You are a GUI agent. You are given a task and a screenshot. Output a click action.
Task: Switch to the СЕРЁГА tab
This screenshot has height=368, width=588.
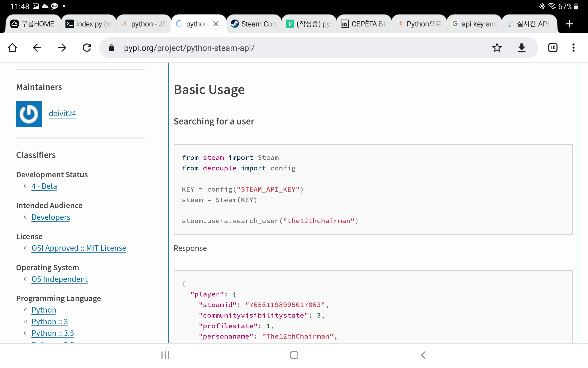[x=364, y=24]
